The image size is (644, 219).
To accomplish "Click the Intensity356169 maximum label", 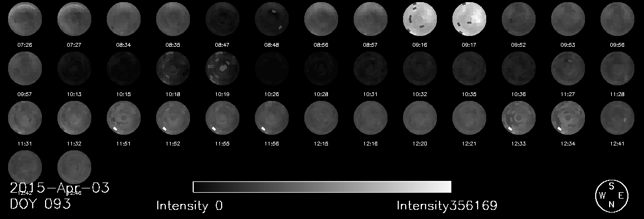I will (x=447, y=206).
